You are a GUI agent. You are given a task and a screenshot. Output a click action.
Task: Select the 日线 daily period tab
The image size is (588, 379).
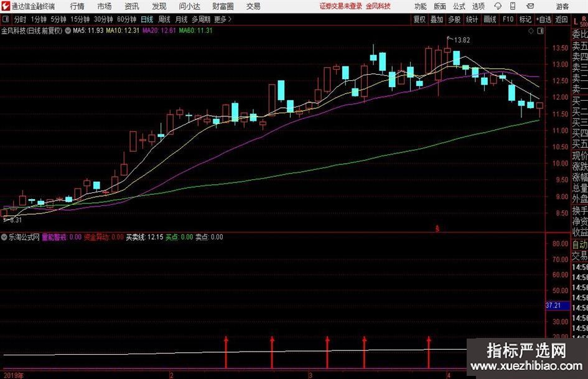click(147, 19)
